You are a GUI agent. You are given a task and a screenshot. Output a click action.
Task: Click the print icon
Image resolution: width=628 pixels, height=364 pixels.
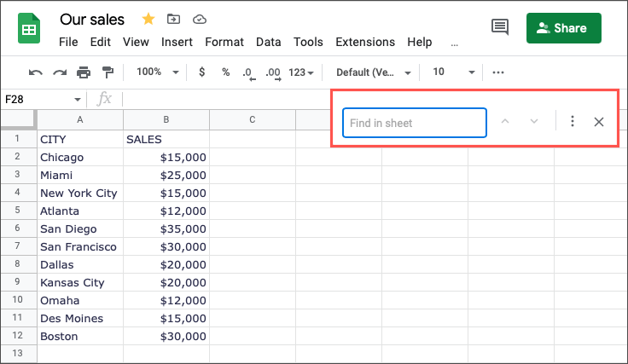[84, 72]
